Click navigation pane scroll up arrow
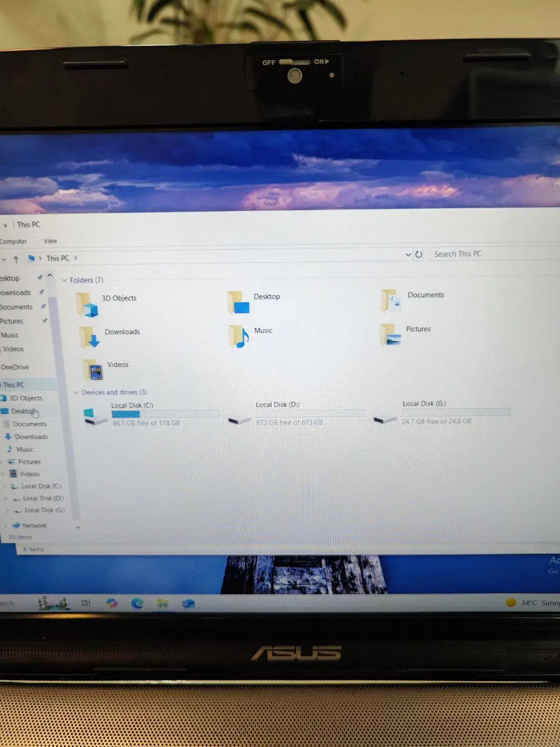The height and width of the screenshot is (747, 560). click(50, 275)
